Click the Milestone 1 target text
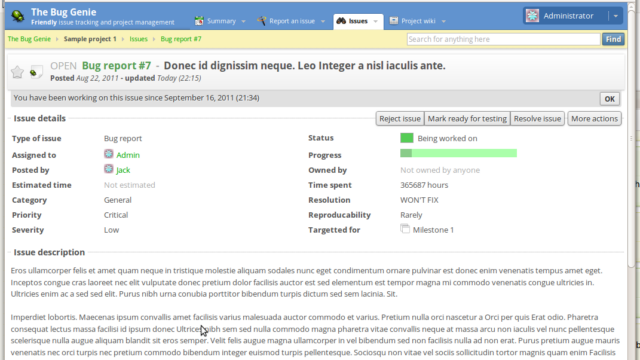The image size is (640, 360). coord(433,230)
